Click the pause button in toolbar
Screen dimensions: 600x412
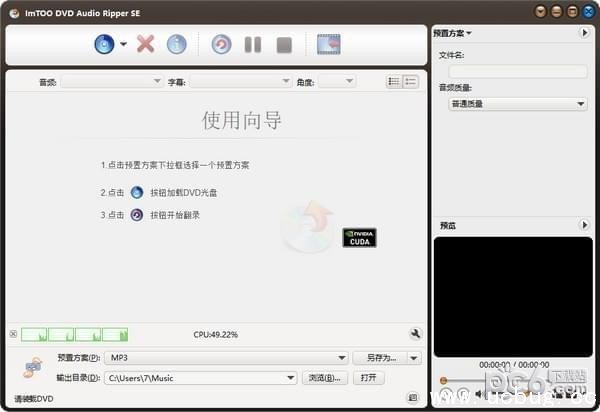[253, 44]
